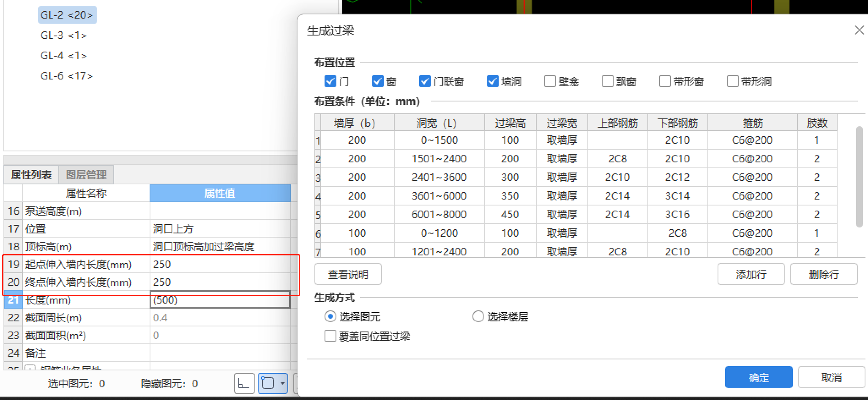Click 洞宽 cell 3601~6000
The height and width of the screenshot is (400, 868).
tap(439, 196)
